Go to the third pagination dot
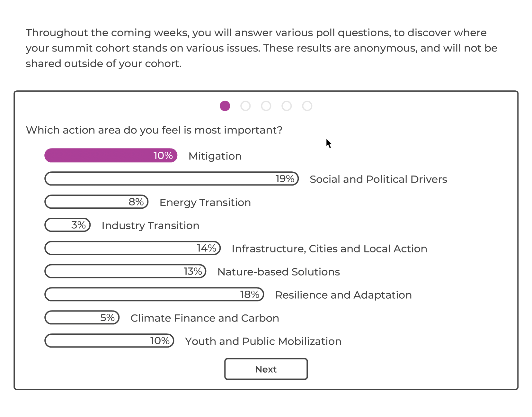Image resolution: width=532 pixels, height=417 pixels. [266, 106]
